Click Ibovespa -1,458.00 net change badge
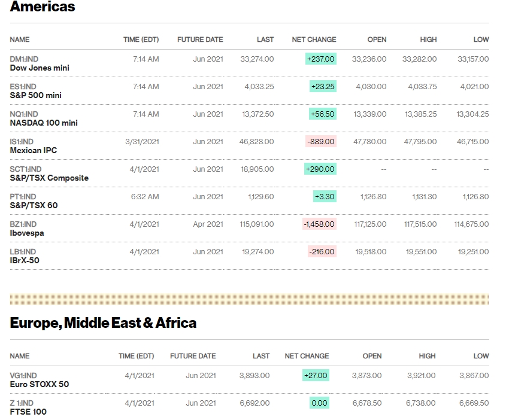 point(319,224)
